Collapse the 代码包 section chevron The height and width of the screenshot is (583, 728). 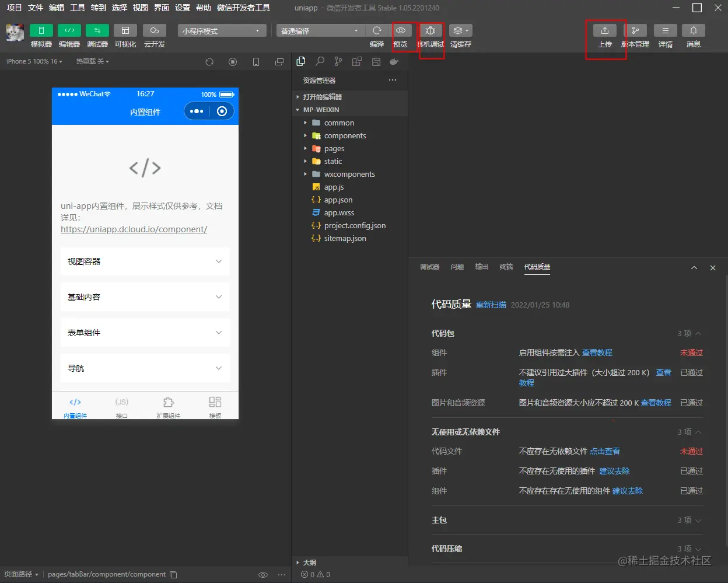click(698, 333)
